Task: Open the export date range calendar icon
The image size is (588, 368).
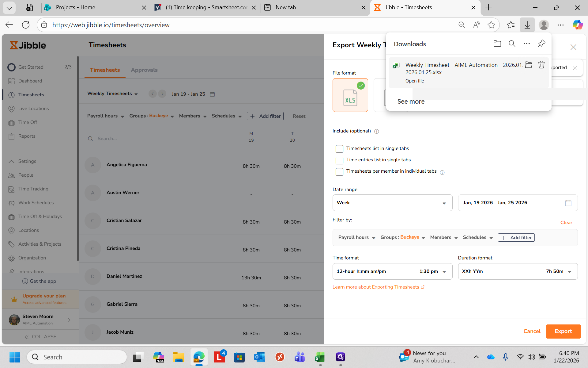Action: pyautogui.click(x=568, y=203)
